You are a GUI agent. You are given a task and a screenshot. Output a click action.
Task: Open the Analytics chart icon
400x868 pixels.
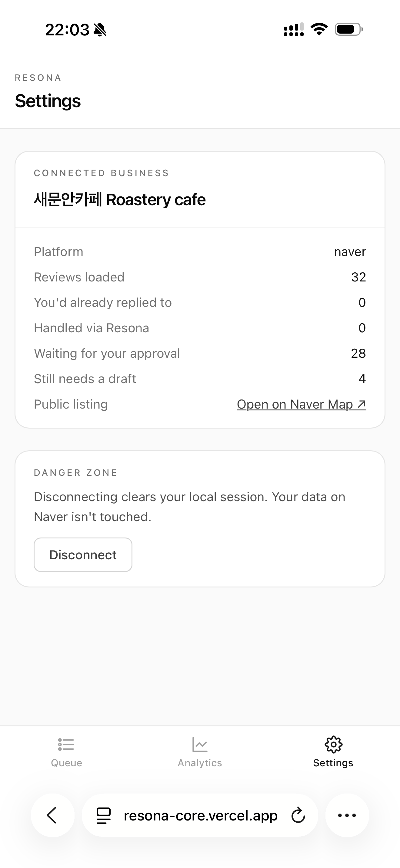pos(200,744)
